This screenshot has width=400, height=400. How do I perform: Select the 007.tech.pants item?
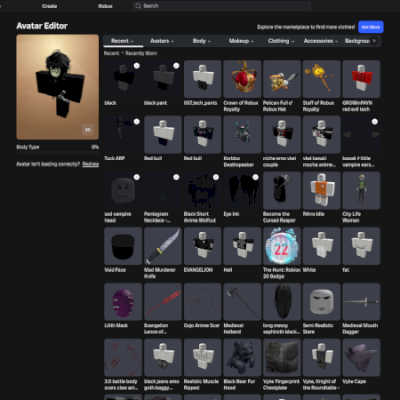[x=203, y=79]
